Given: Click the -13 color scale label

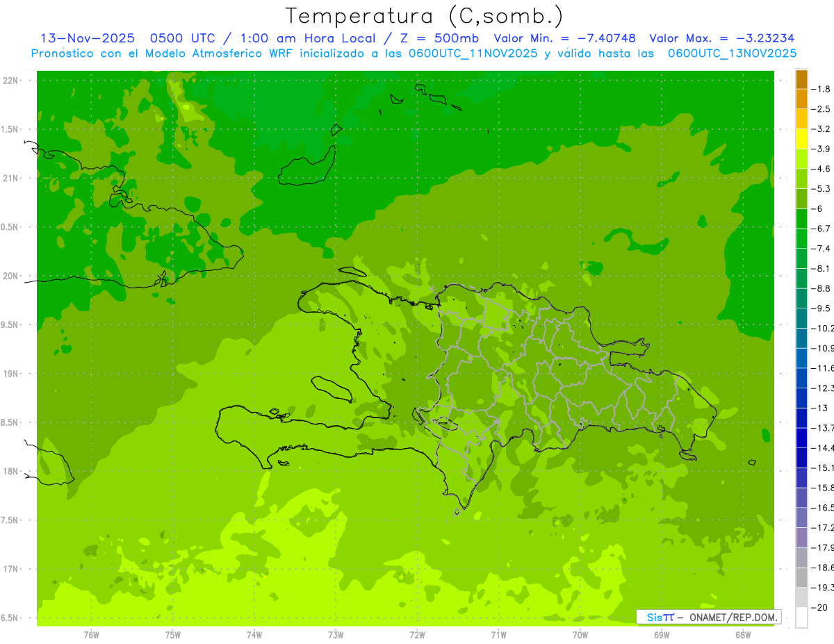Looking at the screenshot, I should (x=821, y=408).
